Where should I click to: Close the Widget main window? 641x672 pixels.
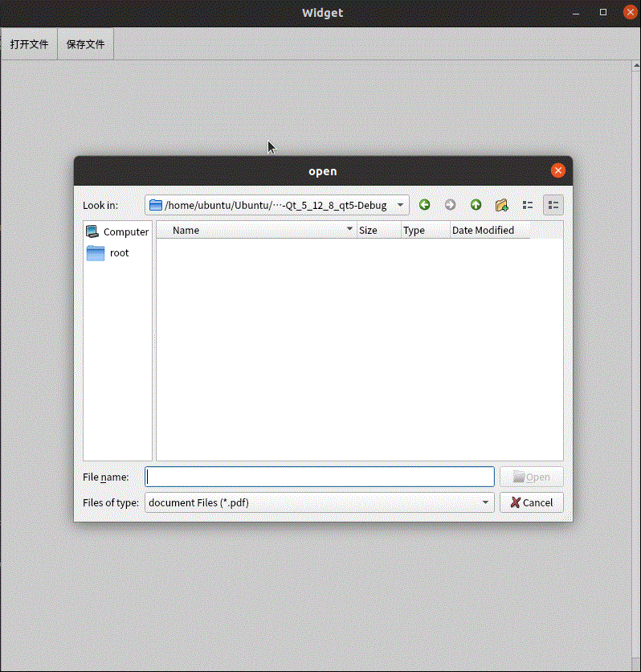coord(631,12)
